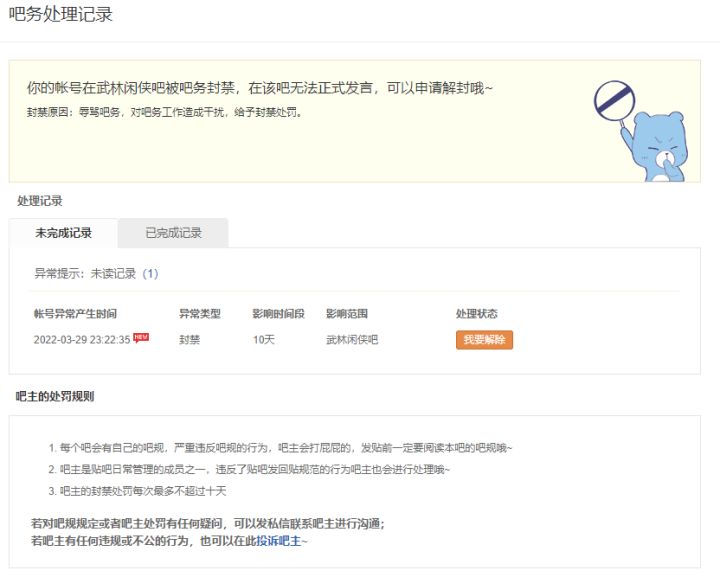
Task: Click the 武林闲侠吧 scope entry in table
Action: click(x=352, y=340)
